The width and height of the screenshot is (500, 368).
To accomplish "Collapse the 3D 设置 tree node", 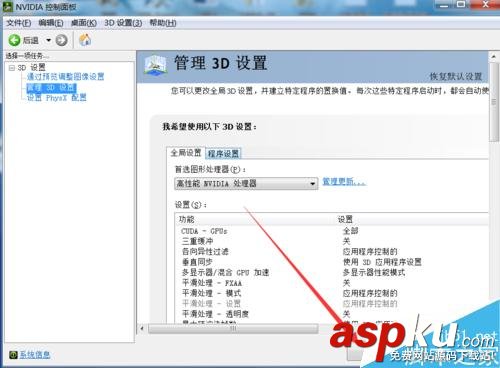I will click(12, 68).
